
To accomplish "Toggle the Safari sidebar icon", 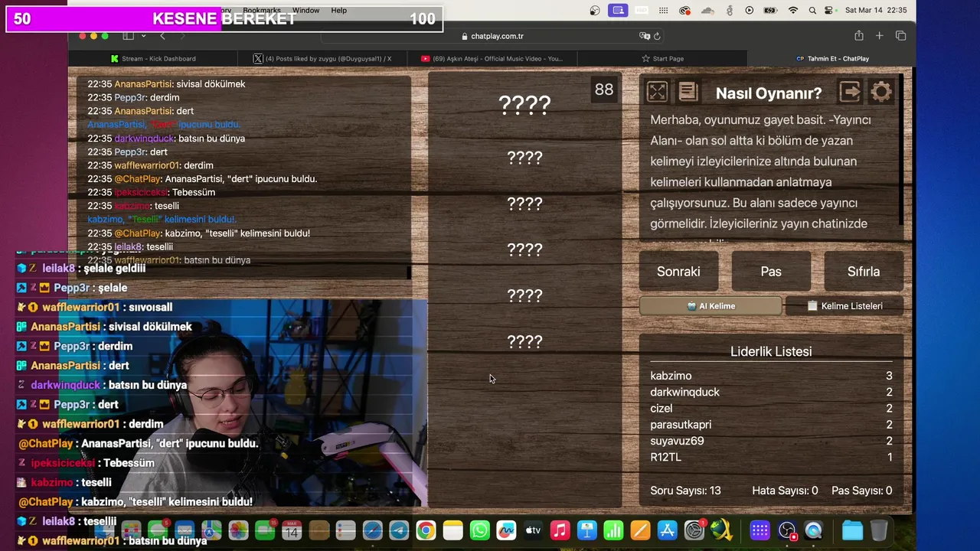I will click(129, 36).
